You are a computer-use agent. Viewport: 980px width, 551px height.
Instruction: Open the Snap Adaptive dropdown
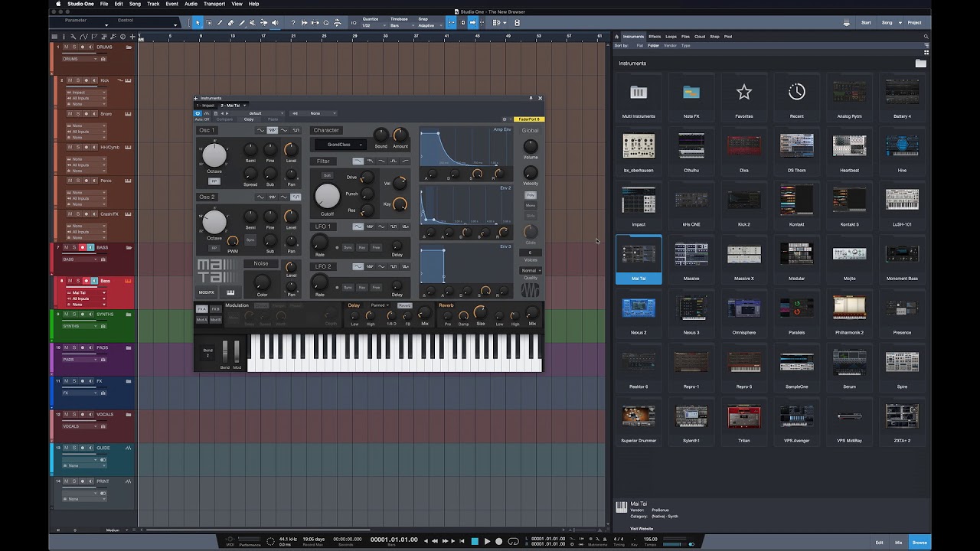(430, 25)
